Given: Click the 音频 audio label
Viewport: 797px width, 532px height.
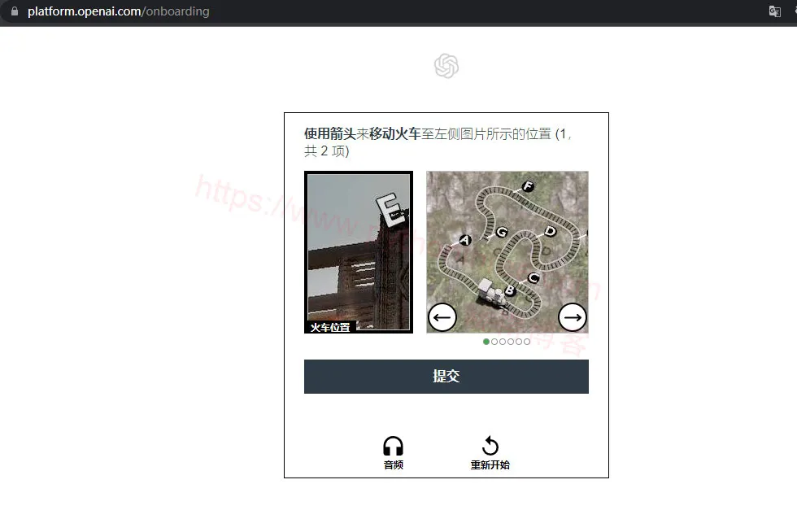Looking at the screenshot, I should click(x=393, y=465).
